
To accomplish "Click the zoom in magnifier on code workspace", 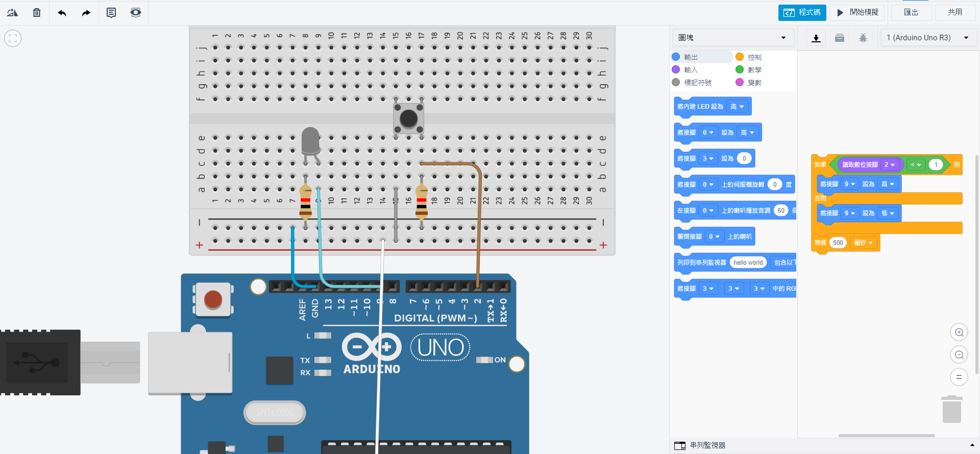I will (959, 333).
